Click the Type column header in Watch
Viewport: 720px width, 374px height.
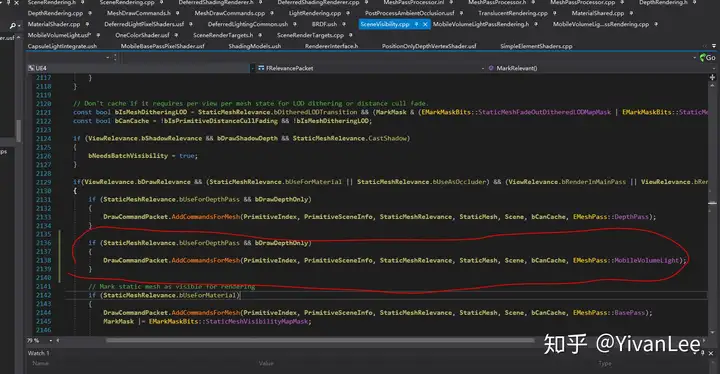[x=605, y=363]
